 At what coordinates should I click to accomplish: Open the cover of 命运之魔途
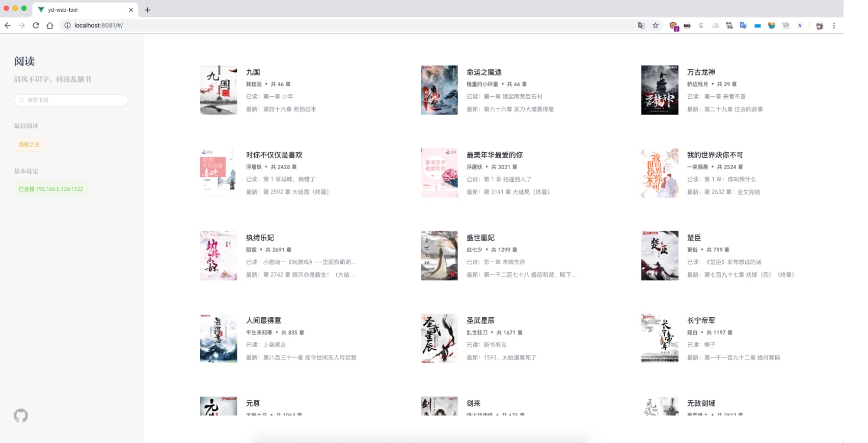pos(439,90)
